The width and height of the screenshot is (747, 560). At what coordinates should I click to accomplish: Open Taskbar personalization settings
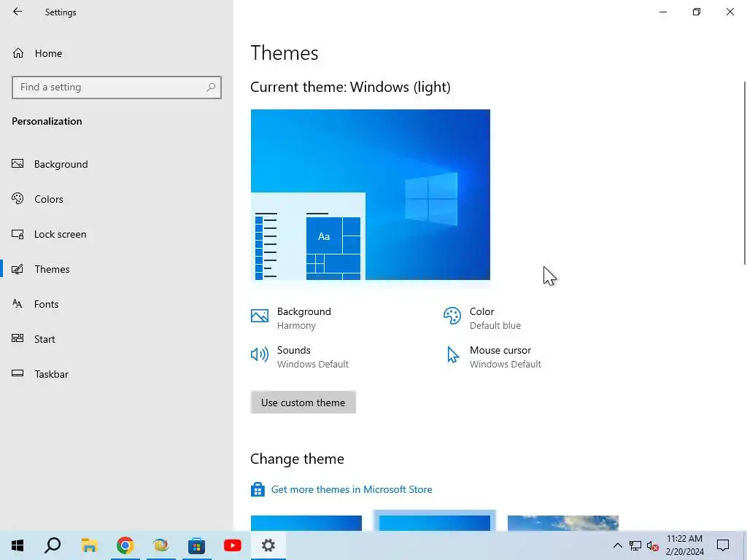[x=52, y=374]
